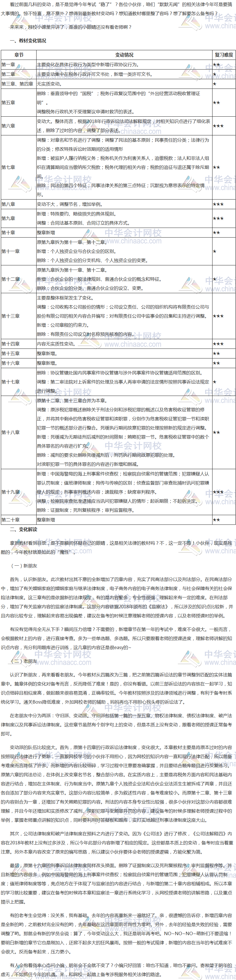Select "整章新增" in the 第二十章 row
Image resolution: width=236 pixels, height=980 pixels.
click(x=46, y=520)
